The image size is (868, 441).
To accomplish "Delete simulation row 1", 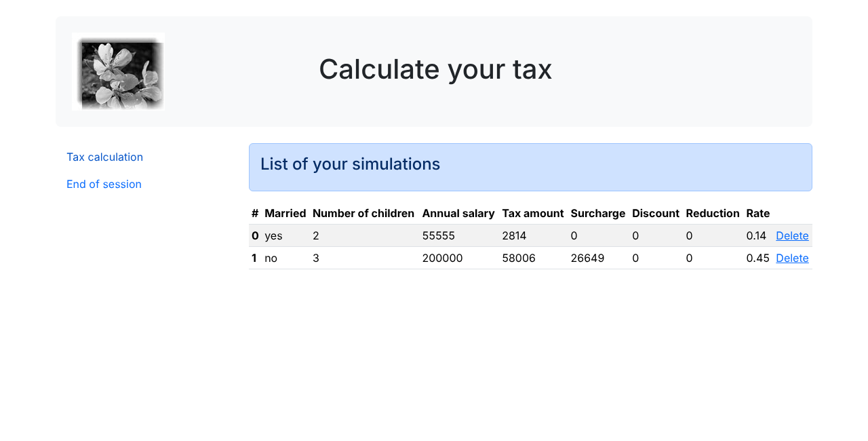I will 792,258.
